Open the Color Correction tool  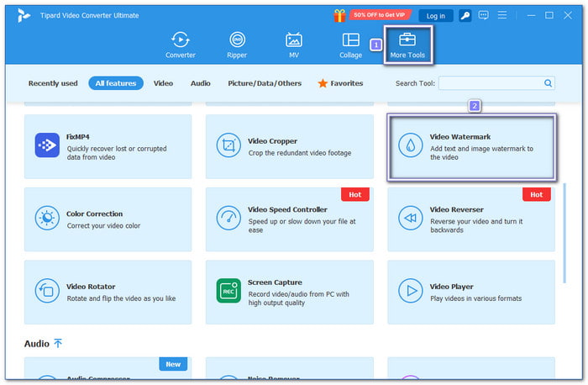[108, 219]
